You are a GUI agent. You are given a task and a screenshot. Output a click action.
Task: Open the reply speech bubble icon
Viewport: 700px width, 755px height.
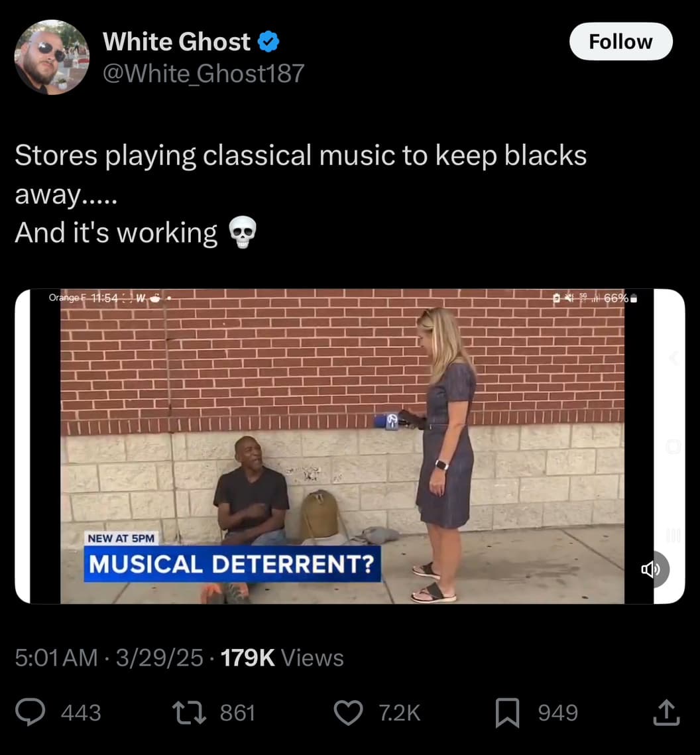tap(30, 712)
